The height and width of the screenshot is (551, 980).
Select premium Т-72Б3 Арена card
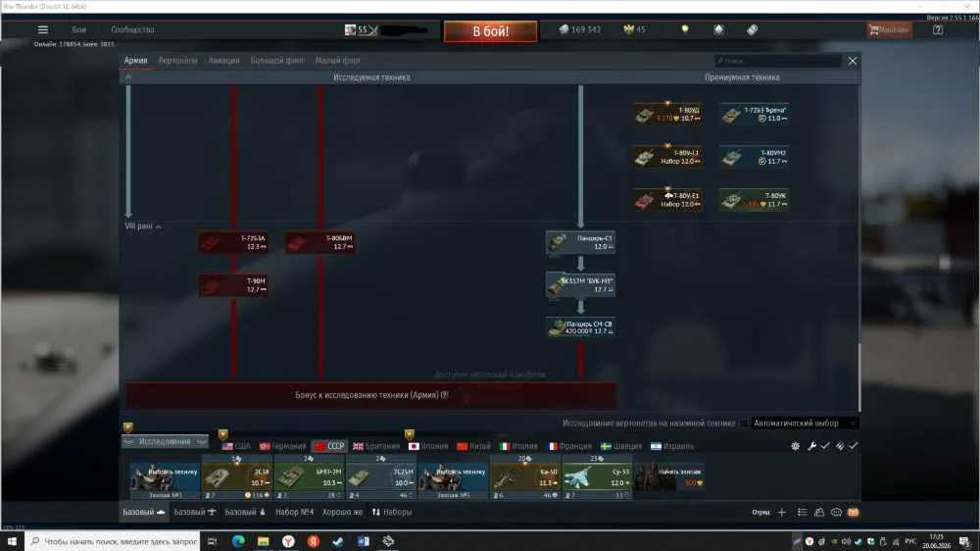pos(754,115)
